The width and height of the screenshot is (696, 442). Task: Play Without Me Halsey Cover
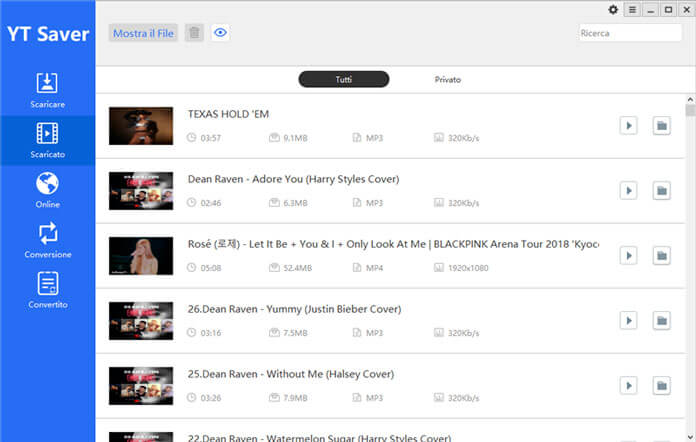[628, 386]
